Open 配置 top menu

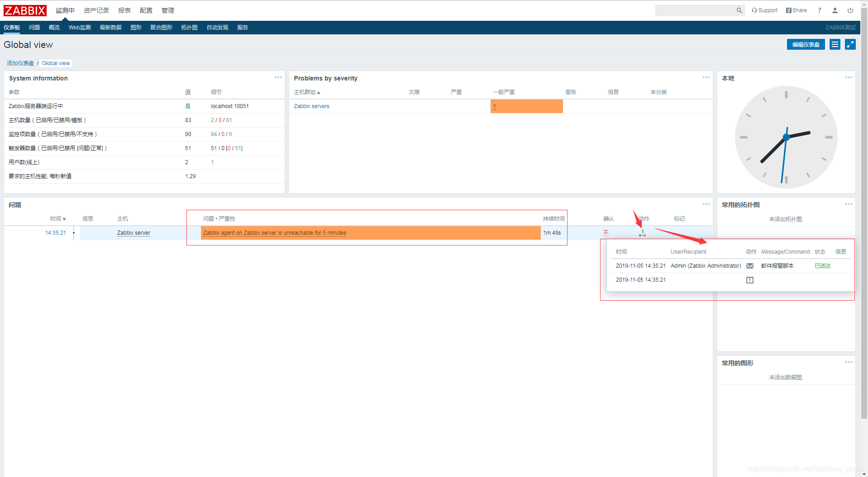tap(146, 10)
